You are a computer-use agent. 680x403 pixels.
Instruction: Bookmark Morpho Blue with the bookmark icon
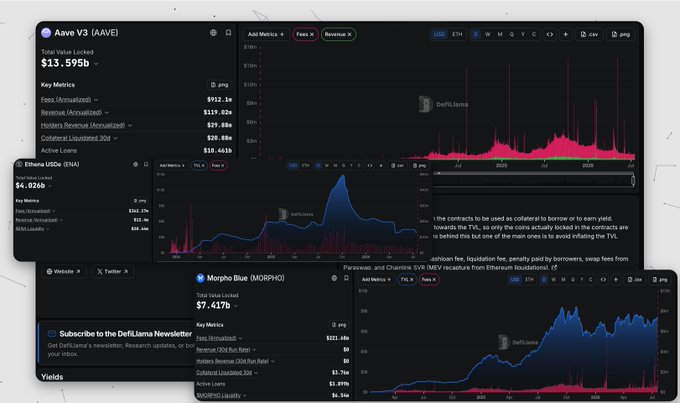point(346,278)
